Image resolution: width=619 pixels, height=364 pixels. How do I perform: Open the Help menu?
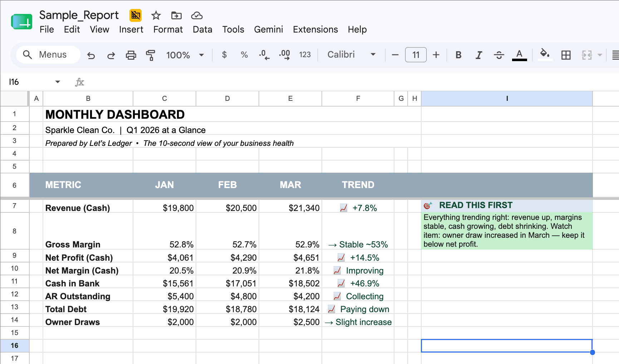click(357, 29)
